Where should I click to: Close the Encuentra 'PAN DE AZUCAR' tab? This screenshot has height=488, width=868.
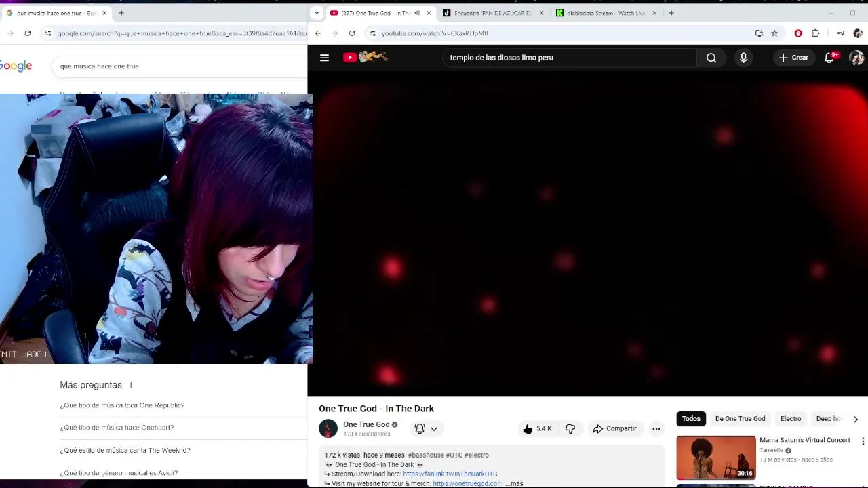coord(541,13)
